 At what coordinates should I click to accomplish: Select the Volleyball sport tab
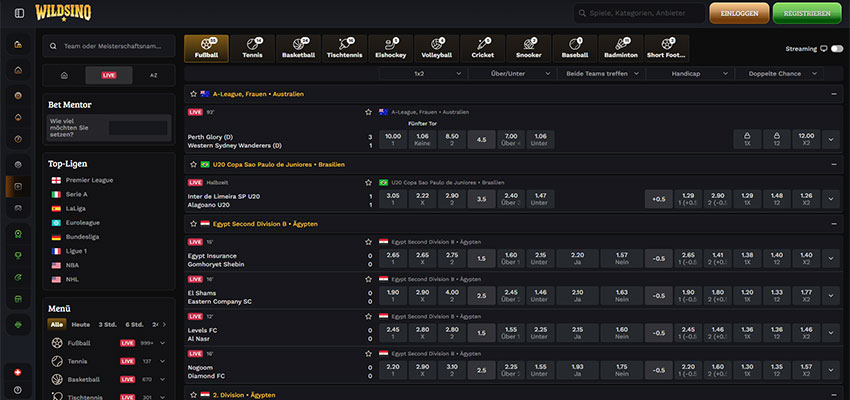click(436, 49)
